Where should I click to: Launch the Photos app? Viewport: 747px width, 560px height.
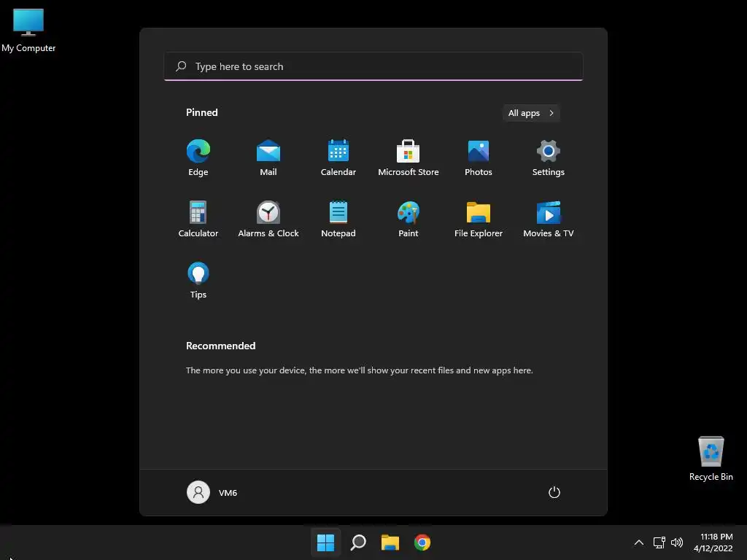click(479, 157)
